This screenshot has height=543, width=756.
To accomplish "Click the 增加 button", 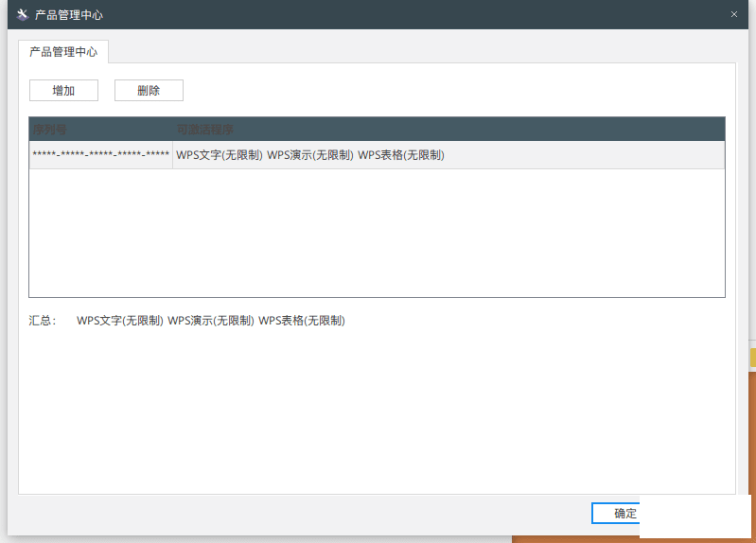I will (63, 90).
